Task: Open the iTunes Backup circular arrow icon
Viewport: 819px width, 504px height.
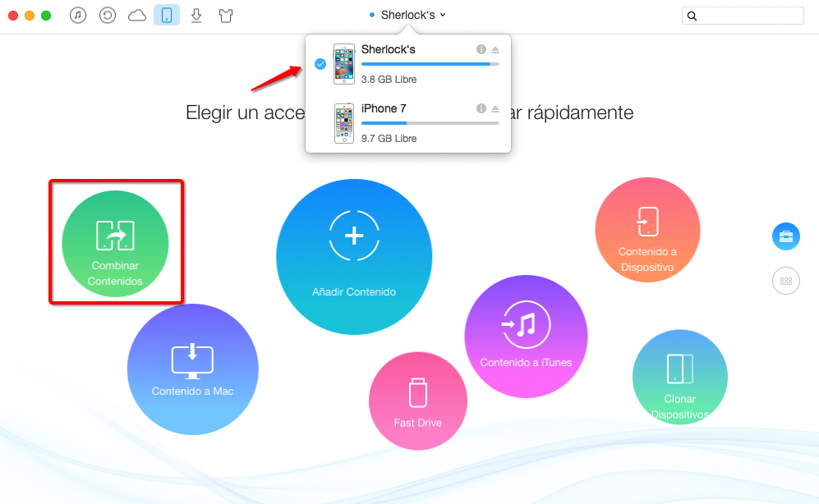Action: click(x=108, y=15)
